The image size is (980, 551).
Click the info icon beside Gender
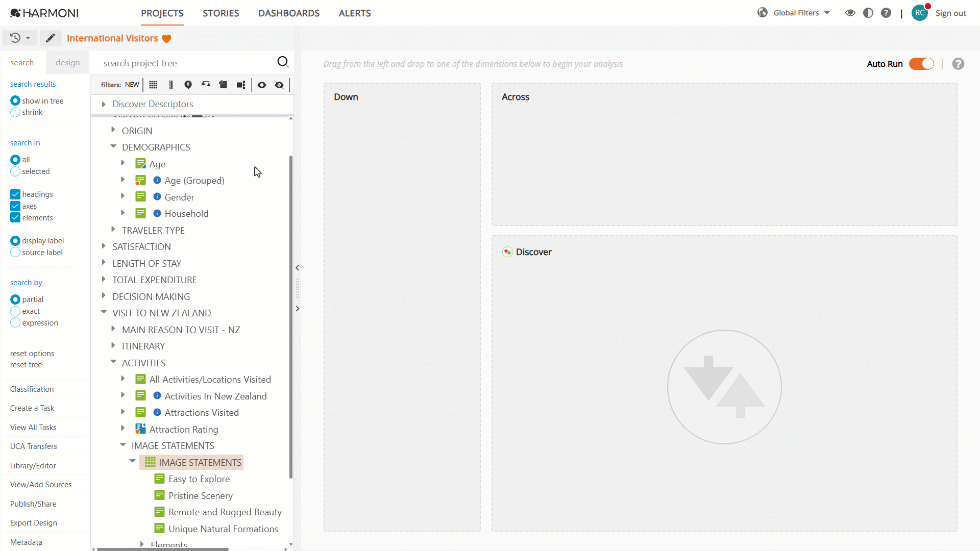pyautogui.click(x=157, y=197)
